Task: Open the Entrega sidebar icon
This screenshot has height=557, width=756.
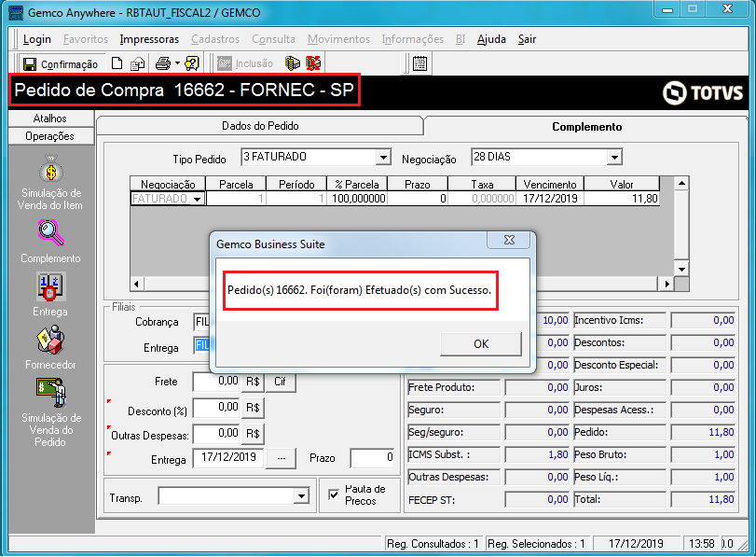Action: [x=50, y=286]
